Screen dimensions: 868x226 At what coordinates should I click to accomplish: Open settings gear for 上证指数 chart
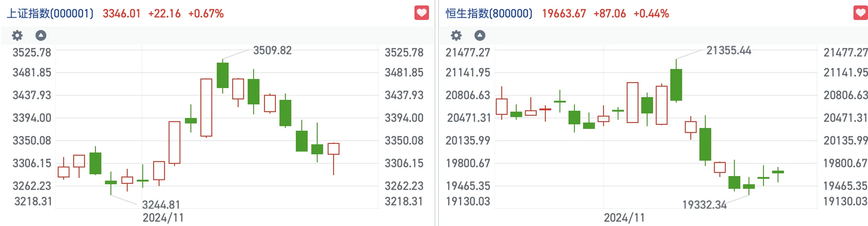[17, 35]
